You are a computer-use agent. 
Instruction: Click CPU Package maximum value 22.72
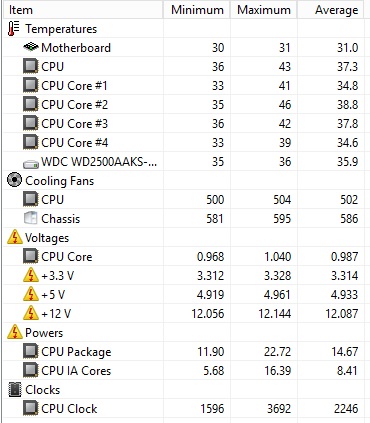(278, 352)
